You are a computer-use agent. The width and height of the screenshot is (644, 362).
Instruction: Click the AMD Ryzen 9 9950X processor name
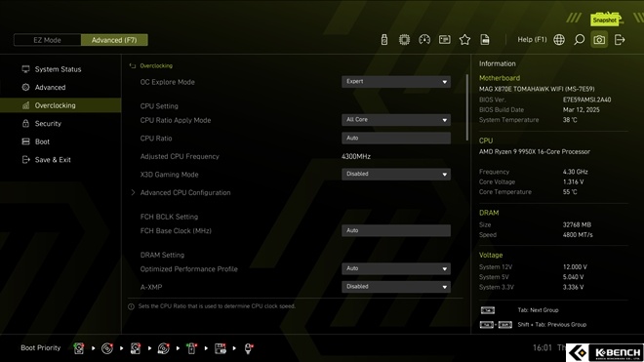pyautogui.click(x=535, y=151)
